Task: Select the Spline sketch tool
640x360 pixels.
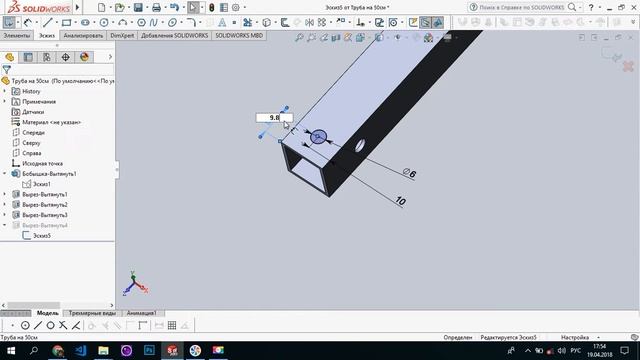Action: (x=153, y=22)
